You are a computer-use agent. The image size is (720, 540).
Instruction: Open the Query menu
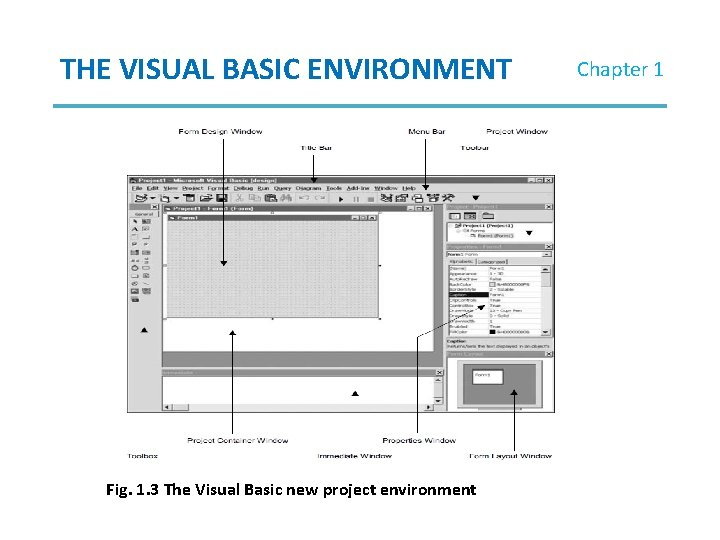coord(282,188)
